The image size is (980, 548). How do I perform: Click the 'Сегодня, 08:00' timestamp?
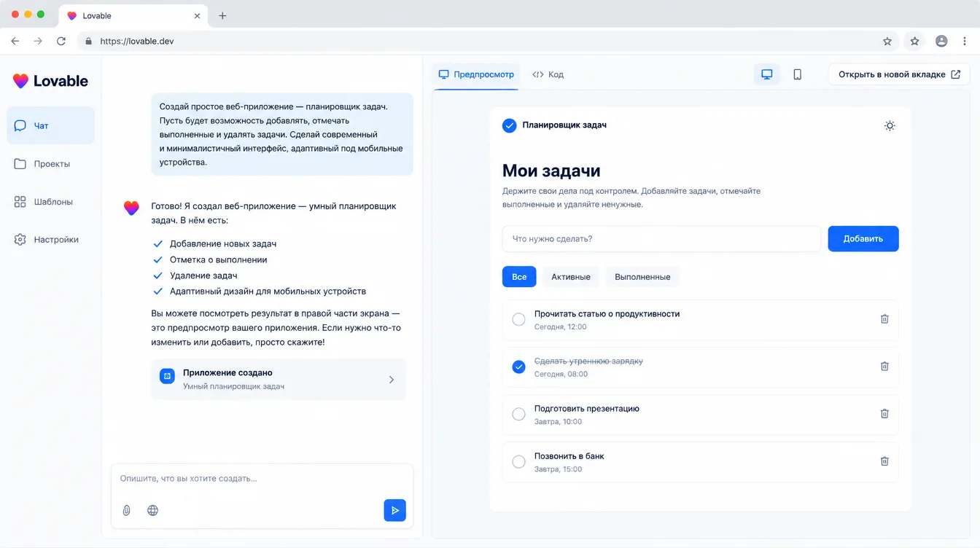pyautogui.click(x=561, y=374)
